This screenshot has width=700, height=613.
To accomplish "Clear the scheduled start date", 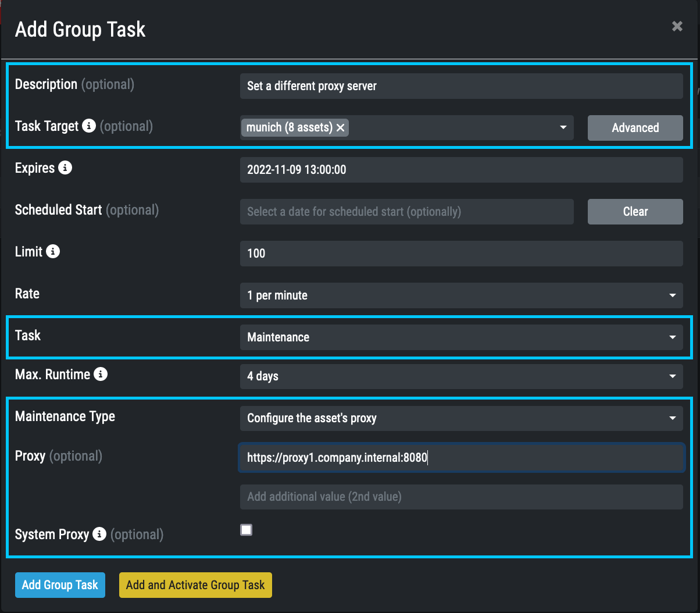I will 635,212.
